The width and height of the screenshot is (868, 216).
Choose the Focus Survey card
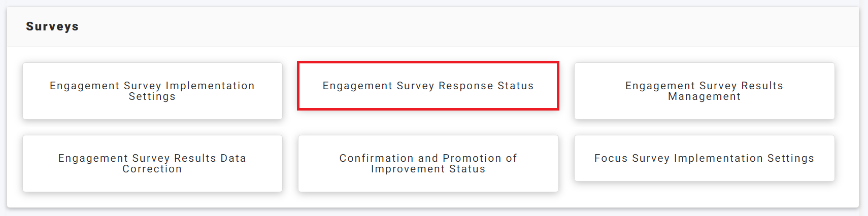[704, 158]
